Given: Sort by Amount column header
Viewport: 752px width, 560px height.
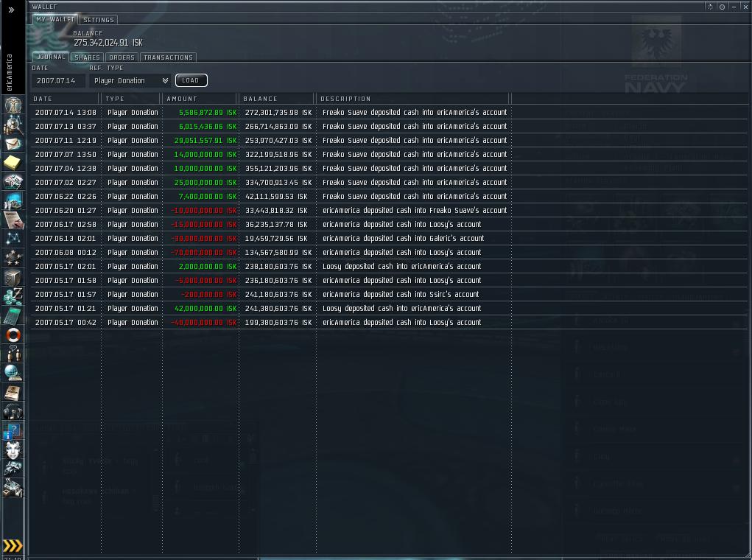Looking at the screenshot, I should point(200,99).
